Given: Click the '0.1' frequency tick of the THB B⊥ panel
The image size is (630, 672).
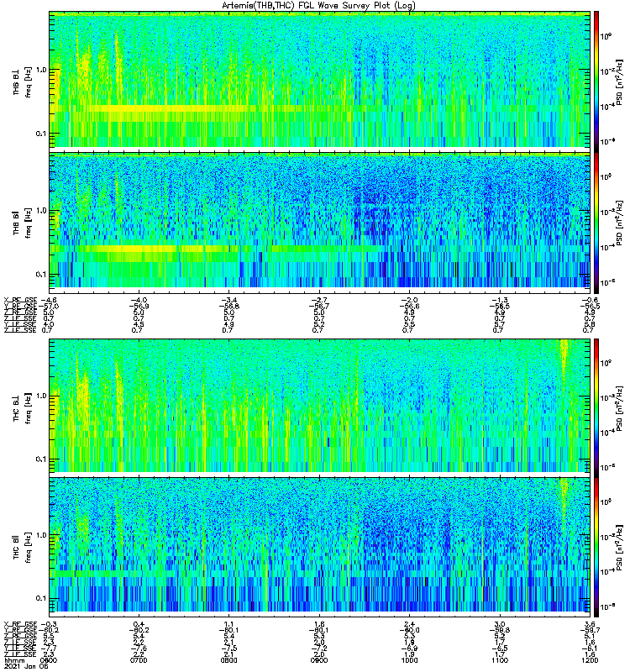Looking at the screenshot, I should coord(40,134).
